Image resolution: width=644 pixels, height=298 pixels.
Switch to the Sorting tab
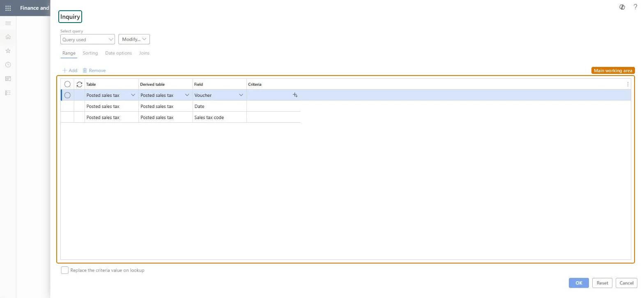pos(90,53)
